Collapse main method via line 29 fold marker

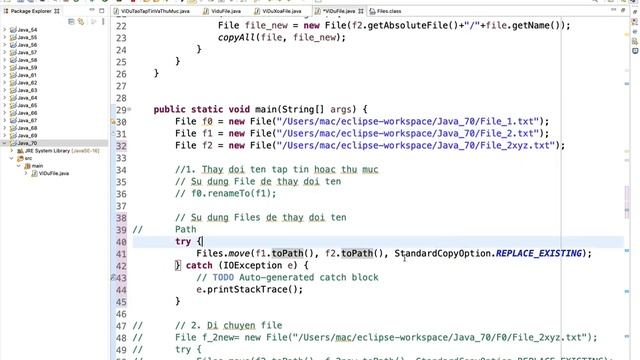coord(129,109)
